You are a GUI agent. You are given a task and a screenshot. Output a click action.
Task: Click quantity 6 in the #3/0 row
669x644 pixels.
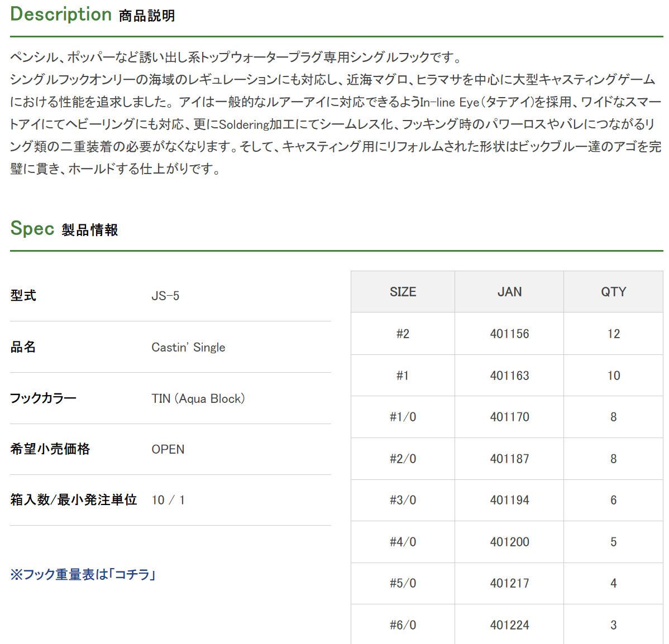click(614, 500)
